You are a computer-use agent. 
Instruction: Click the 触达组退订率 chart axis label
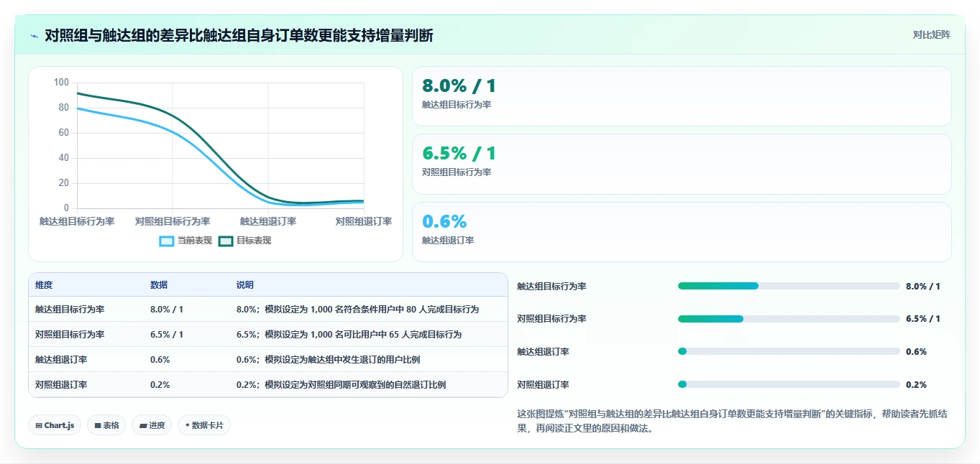point(268,222)
